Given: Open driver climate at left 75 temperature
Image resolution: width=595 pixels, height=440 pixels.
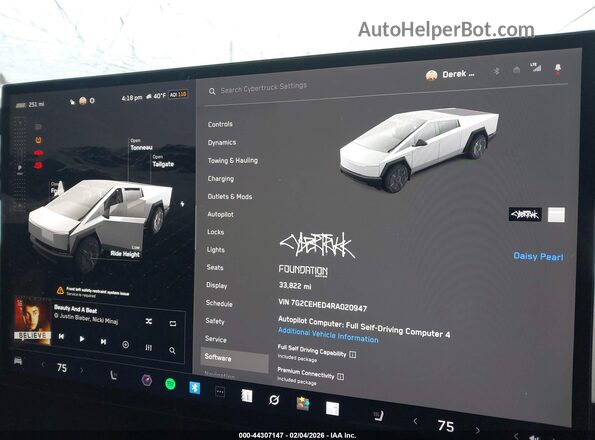Looking at the screenshot, I should pyautogui.click(x=62, y=368).
